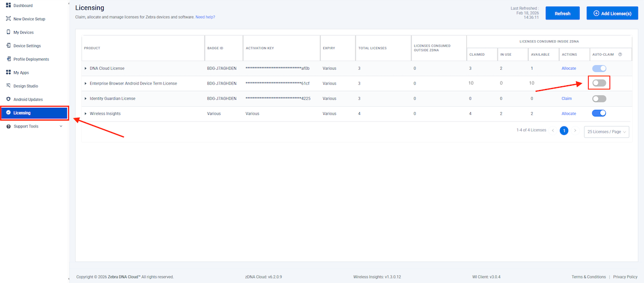Click the New Device Setup icon
The width and height of the screenshot is (644, 283).
(x=9, y=19)
